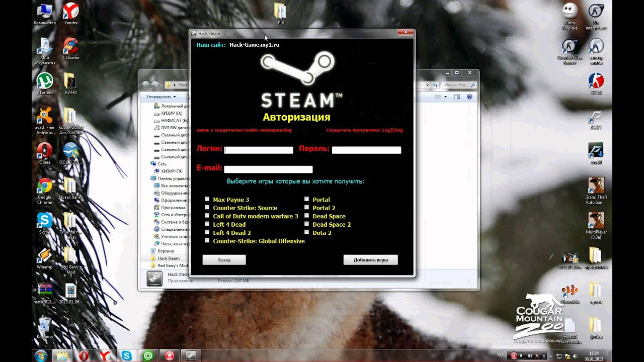This screenshot has height=362, width=644.
Task: Launch CCleaner from the desktop
Action: (x=71, y=49)
